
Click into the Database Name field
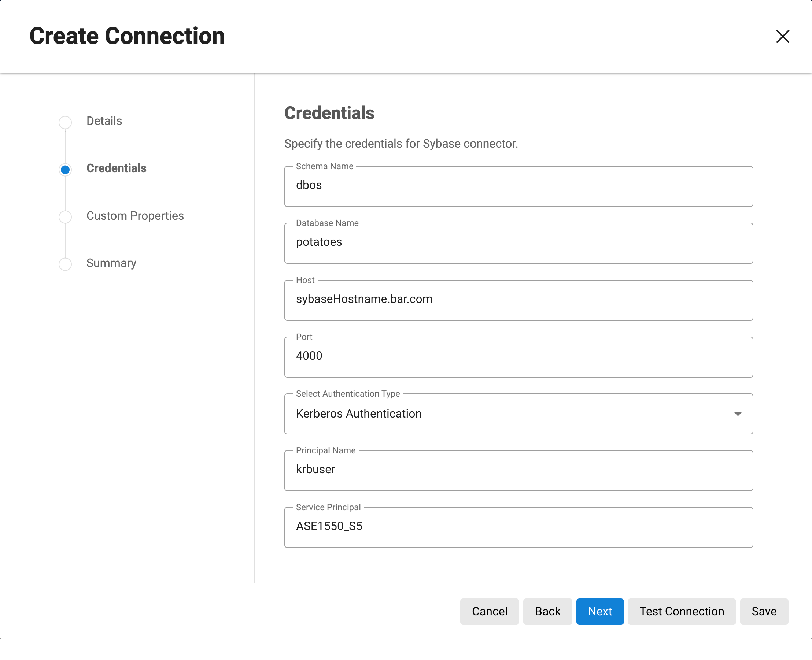(x=518, y=242)
